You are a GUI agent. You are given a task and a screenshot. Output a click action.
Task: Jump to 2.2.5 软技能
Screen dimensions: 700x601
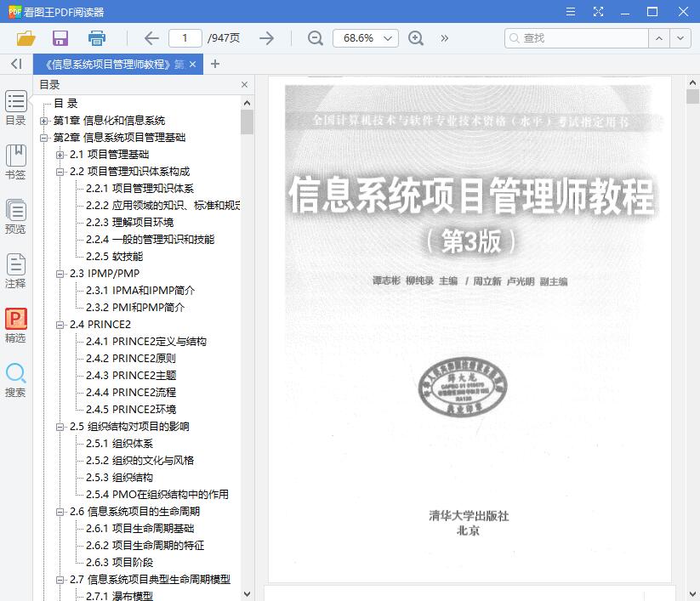114,256
